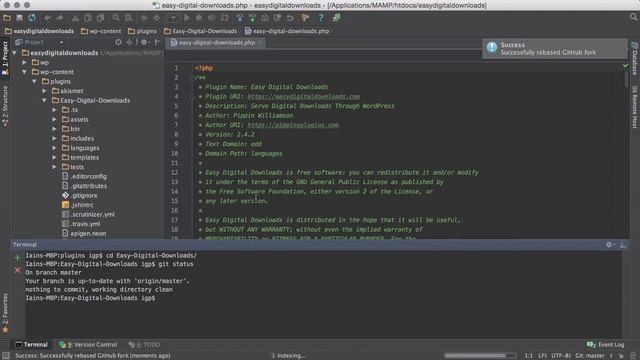Click the Git: master branch widget
The image size is (640, 360).
pyautogui.click(x=592, y=356)
